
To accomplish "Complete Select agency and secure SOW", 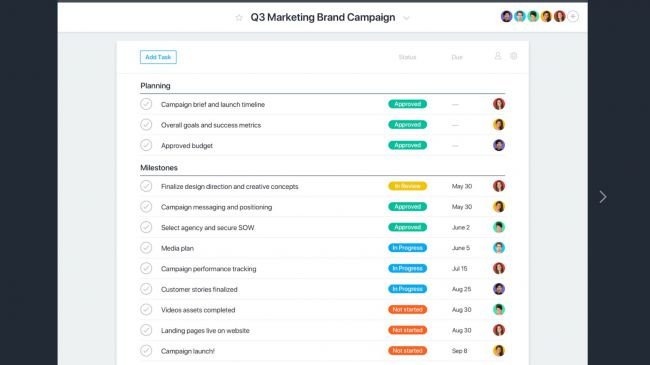I will click(146, 227).
